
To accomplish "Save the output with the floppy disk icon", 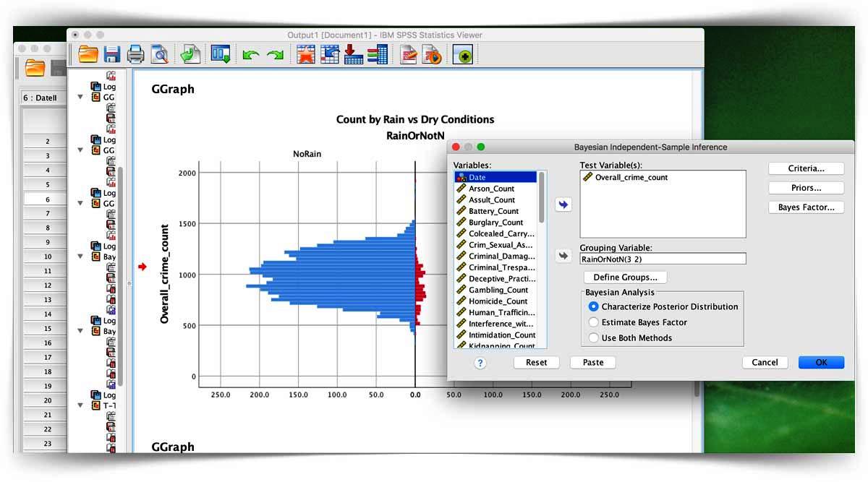I will pos(112,54).
